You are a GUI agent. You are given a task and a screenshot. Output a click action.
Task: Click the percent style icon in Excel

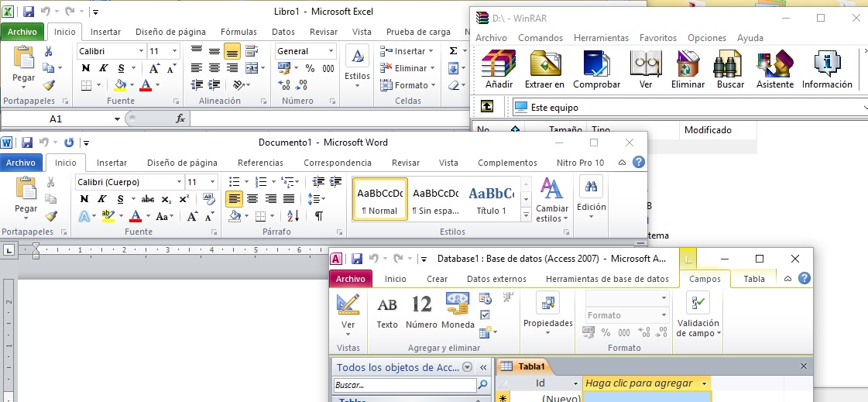click(310, 69)
